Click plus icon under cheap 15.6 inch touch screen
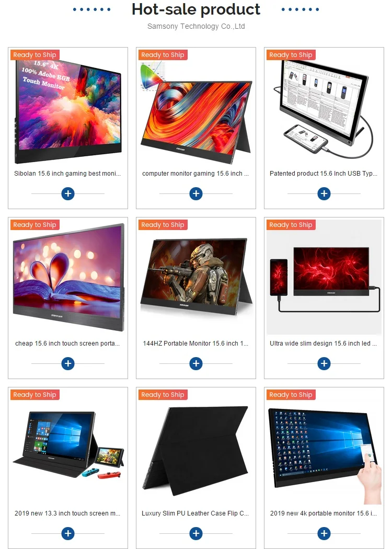 point(68,363)
